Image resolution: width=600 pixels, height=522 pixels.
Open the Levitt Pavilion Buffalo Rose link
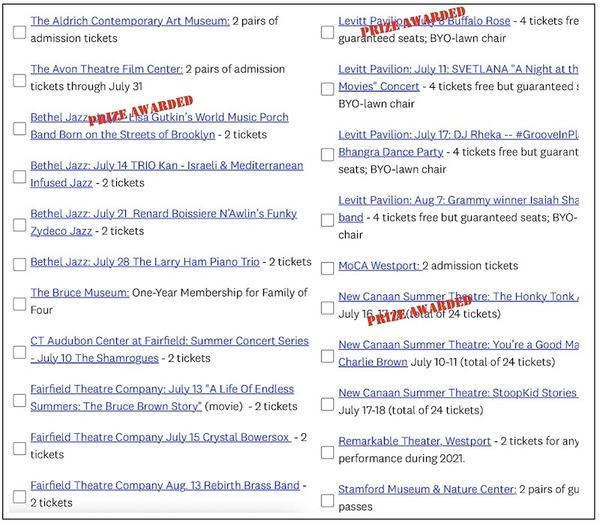pyautogui.click(x=424, y=21)
